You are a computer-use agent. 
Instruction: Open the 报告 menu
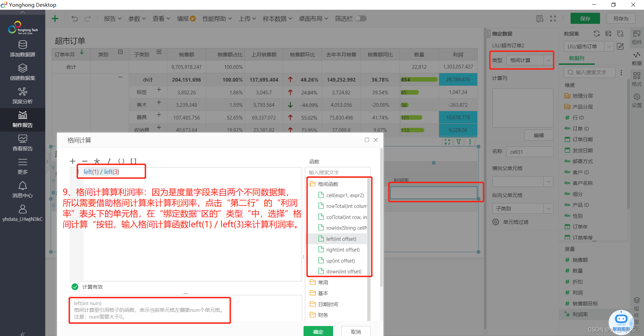click(x=113, y=18)
